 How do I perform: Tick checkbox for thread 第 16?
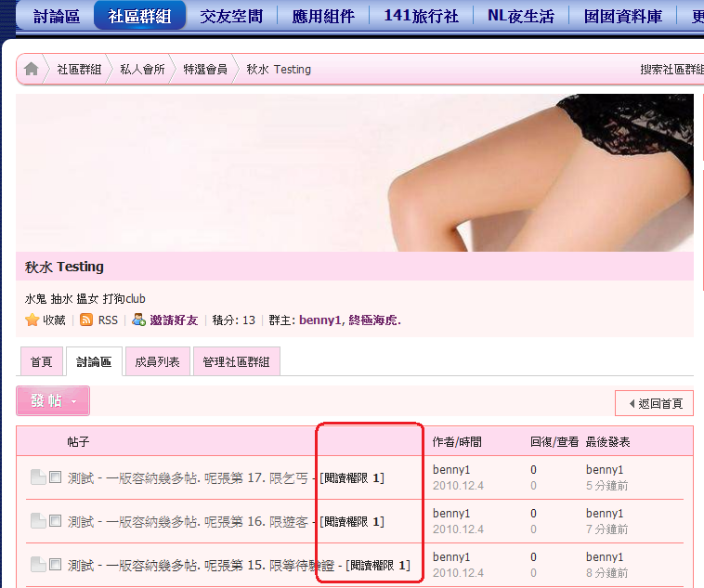click(55, 520)
